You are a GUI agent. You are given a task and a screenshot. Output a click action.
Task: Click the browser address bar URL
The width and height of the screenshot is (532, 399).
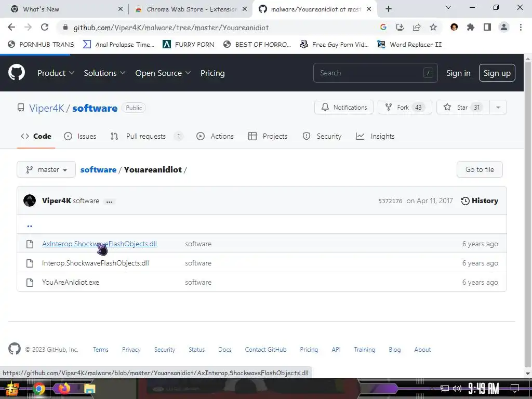(171, 28)
